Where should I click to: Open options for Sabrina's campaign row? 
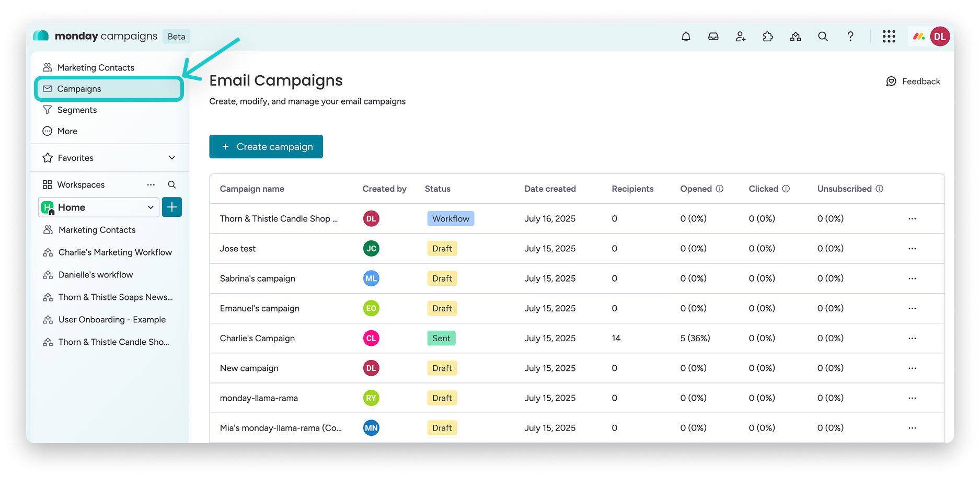tap(913, 278)
